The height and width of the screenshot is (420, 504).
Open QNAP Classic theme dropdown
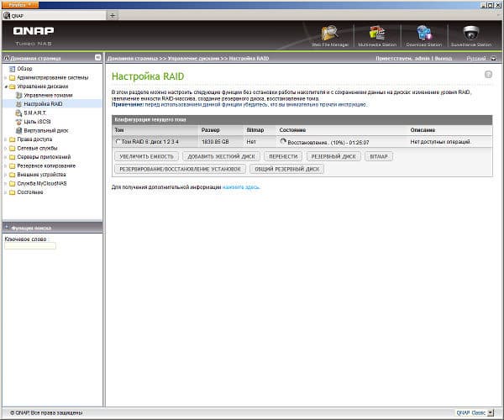pyautogui.click(x=491, y=412)
